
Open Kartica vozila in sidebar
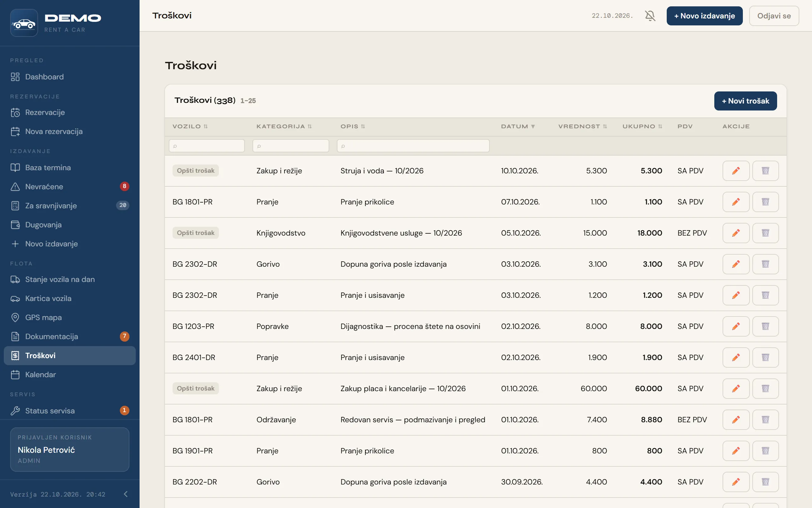pyautogui.click(x=70, y=298)
